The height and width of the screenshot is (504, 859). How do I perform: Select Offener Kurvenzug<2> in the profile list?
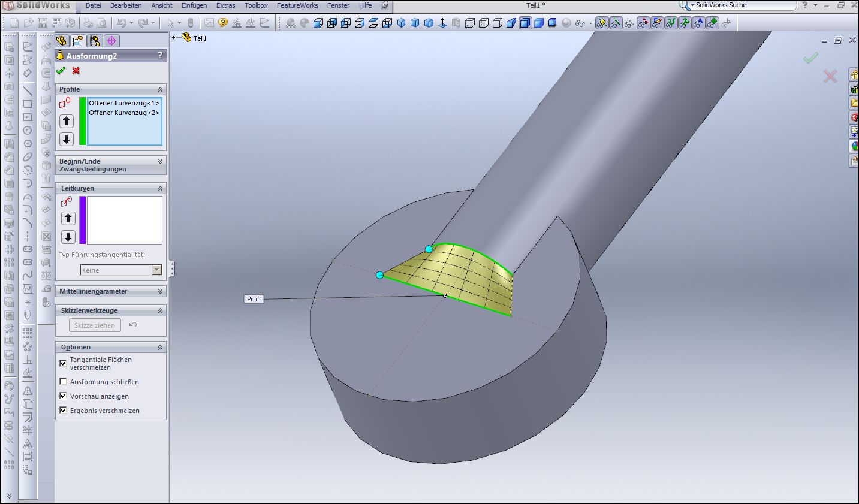(124, 113)
